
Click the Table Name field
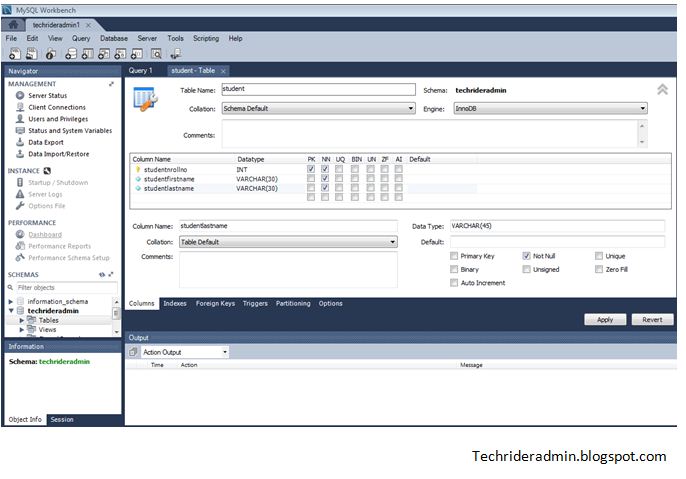click(318, 89)
